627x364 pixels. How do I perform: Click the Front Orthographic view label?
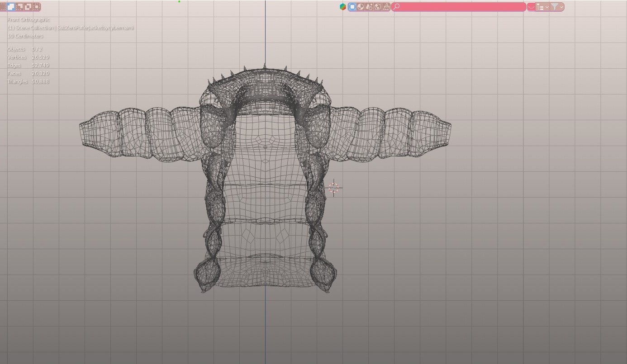pos(28,20)
